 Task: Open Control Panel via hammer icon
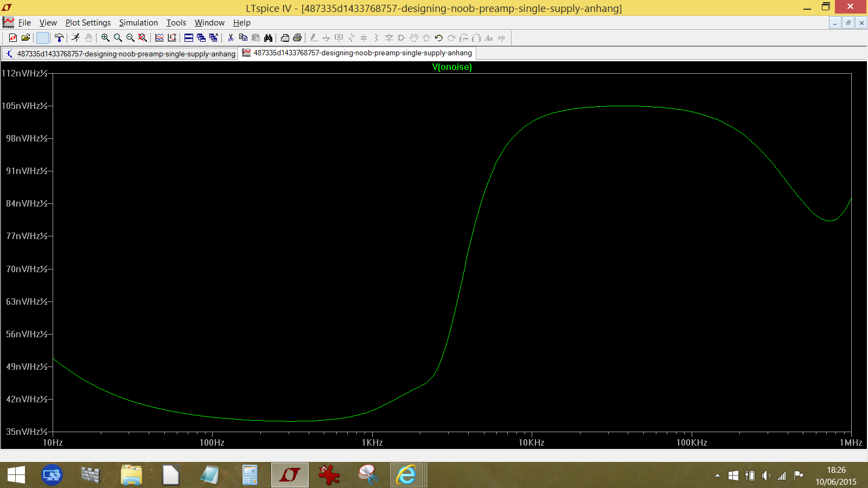(x=59, y=38)
